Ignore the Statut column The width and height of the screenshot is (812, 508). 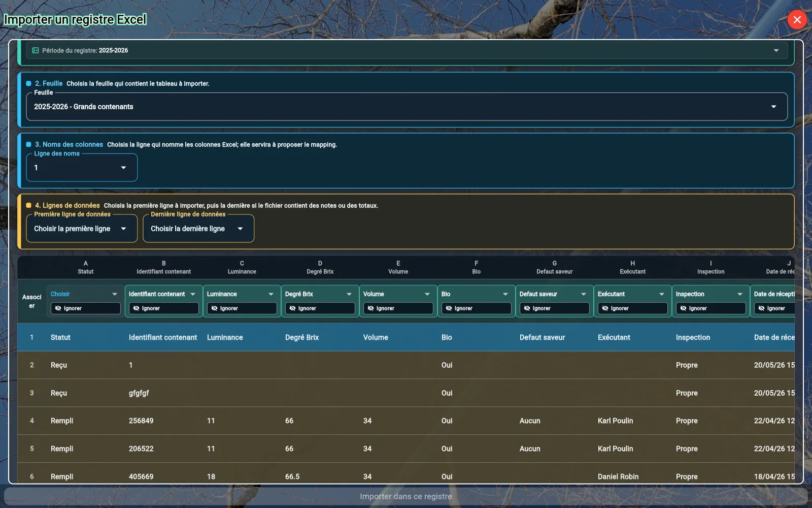pyautogui.click(x=86, y=308)
